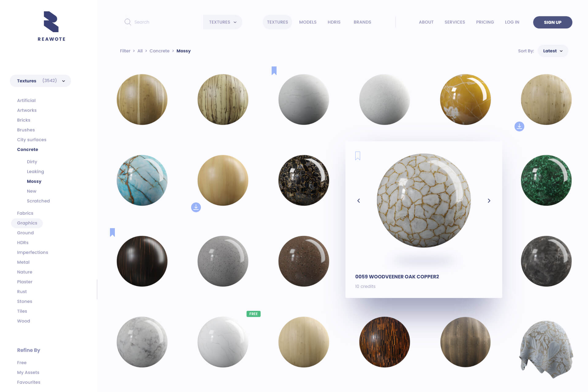Open the PRICING link
Viewport: 588px width, 392px height.
(x=485, y=22)
